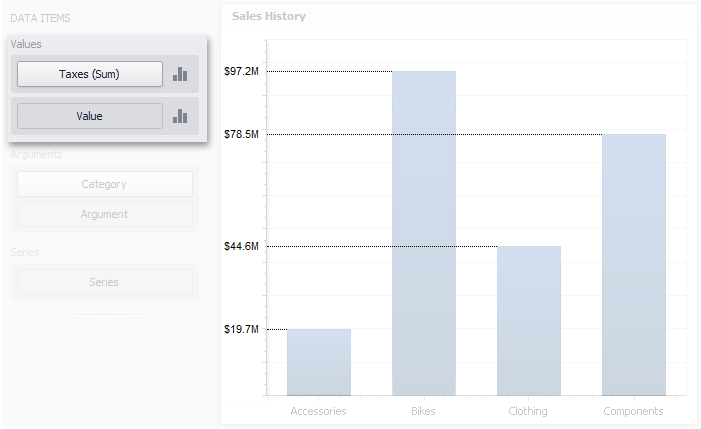Click the $19.7M value label
The image size is (701, 429).
point(241,329)
